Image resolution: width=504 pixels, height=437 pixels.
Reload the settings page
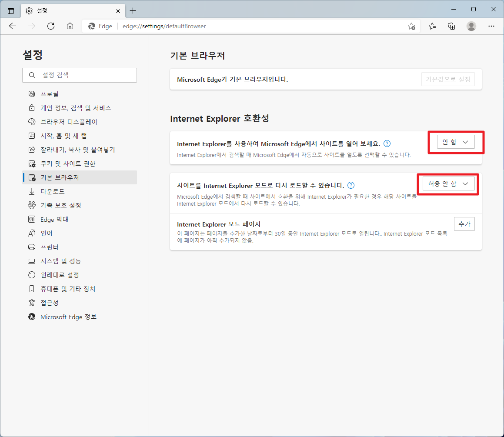click(51, 26)
